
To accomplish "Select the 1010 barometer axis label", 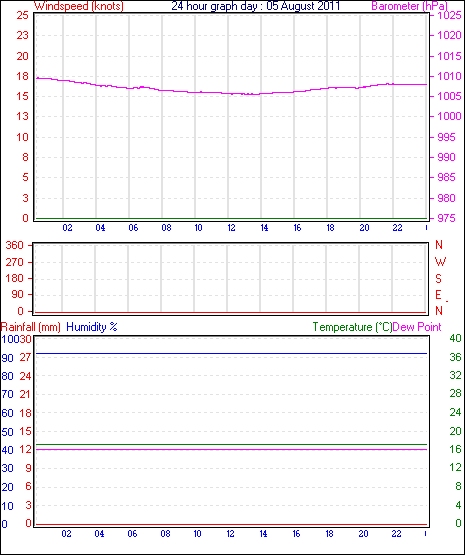I will coord(449,76).
